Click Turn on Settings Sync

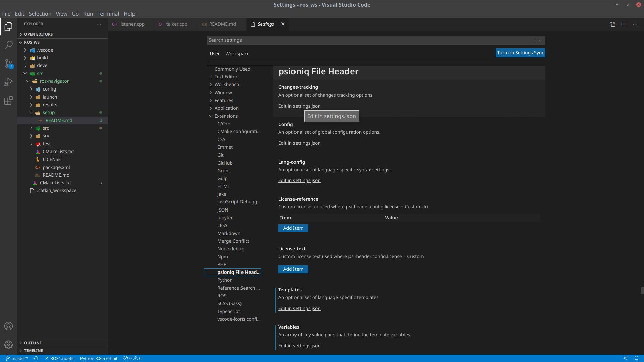(x=520, y=53)
